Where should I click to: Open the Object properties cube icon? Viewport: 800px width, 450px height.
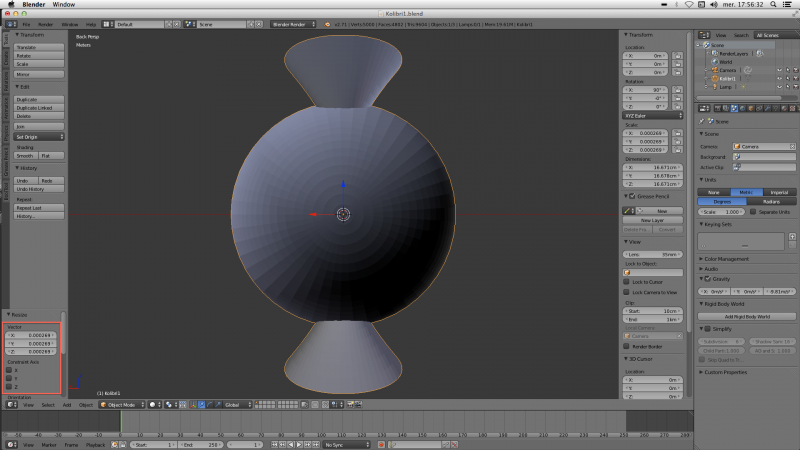[x=751, y=108]
